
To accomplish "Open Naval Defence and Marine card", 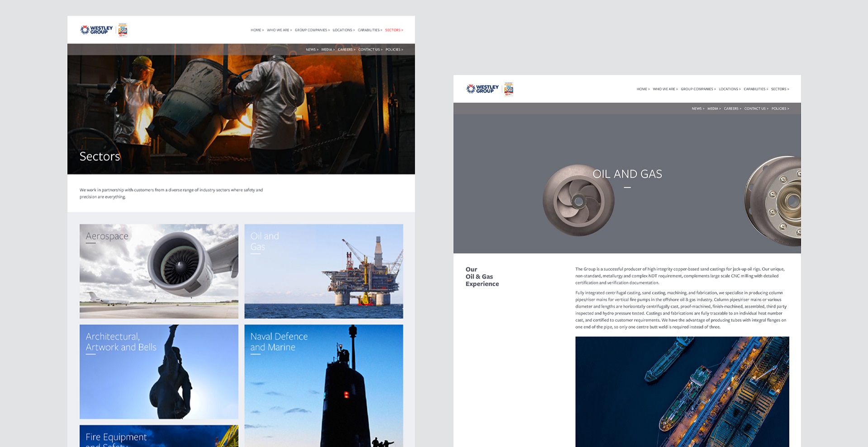I will [324, 386].
